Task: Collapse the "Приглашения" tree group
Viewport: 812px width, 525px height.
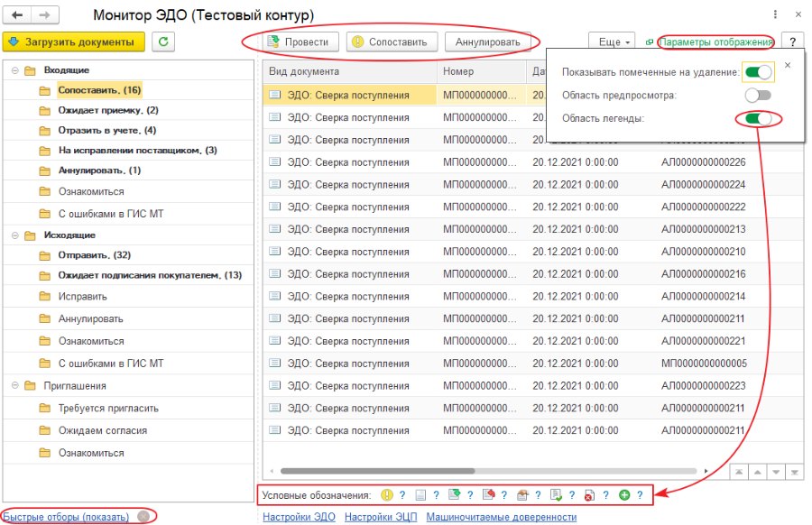Action: [x=15, y=386]
